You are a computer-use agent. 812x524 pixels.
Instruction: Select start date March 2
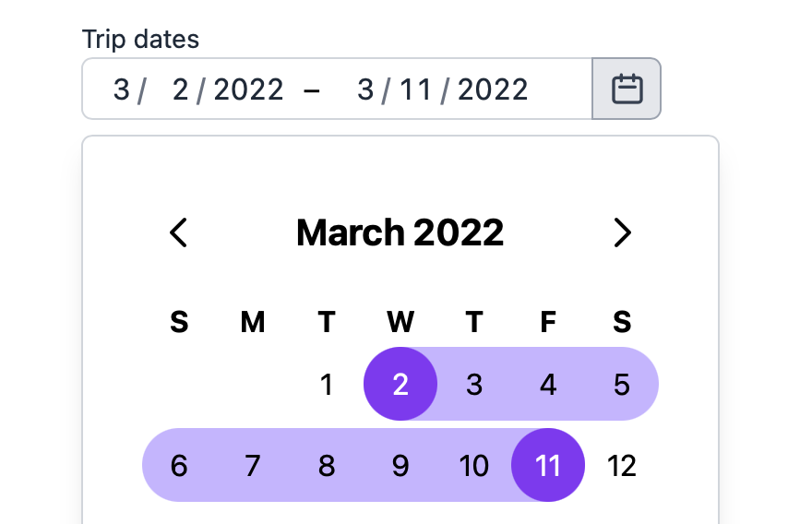tap(400, 384)
